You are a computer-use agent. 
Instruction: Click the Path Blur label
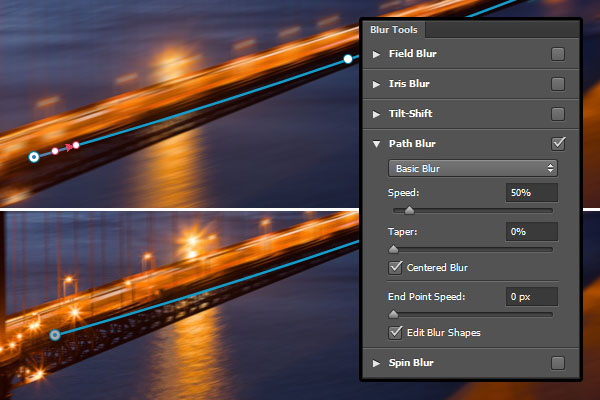pos(412,143)
